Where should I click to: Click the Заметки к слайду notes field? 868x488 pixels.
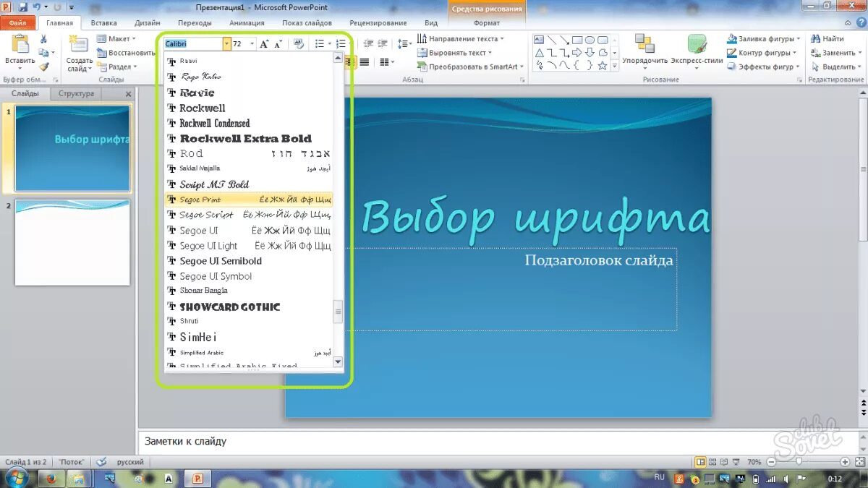pyautogui.click(x=499, y=441)
